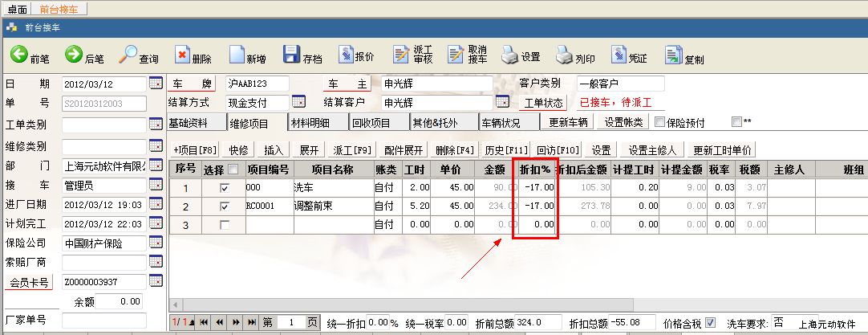Click the 后笔 green forward arrow icon
The height and width of the screenshot is (335, 868).
[x=74, y=55]
